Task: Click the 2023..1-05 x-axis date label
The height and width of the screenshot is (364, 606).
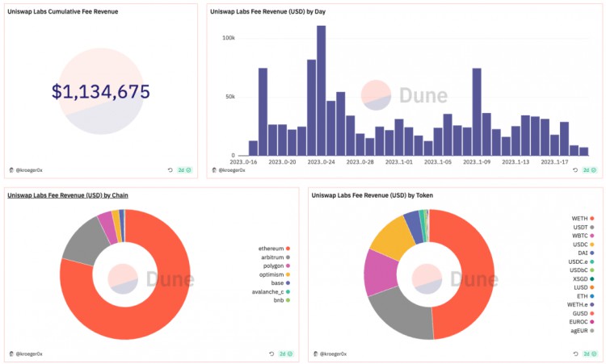Action: click(x=438, y=162)
